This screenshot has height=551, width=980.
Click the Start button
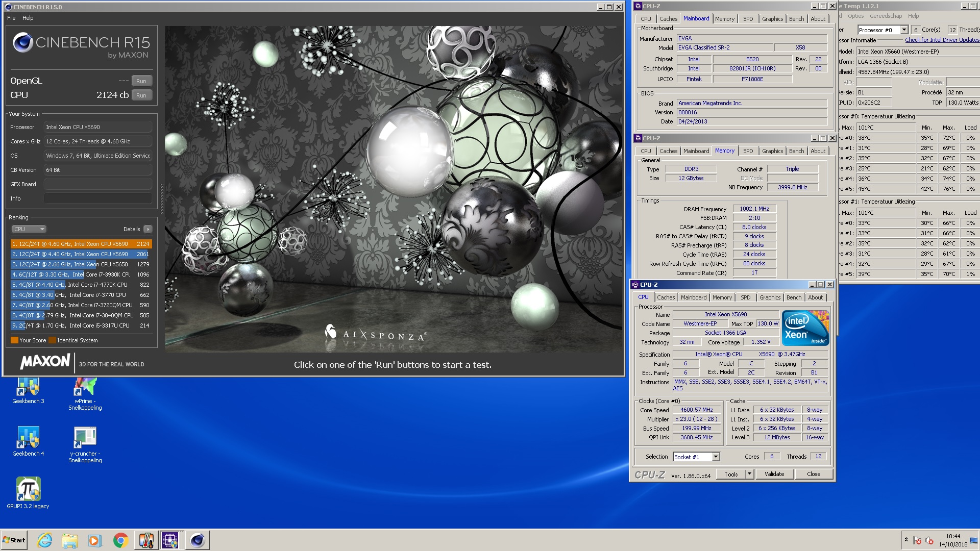pos(14,540)
